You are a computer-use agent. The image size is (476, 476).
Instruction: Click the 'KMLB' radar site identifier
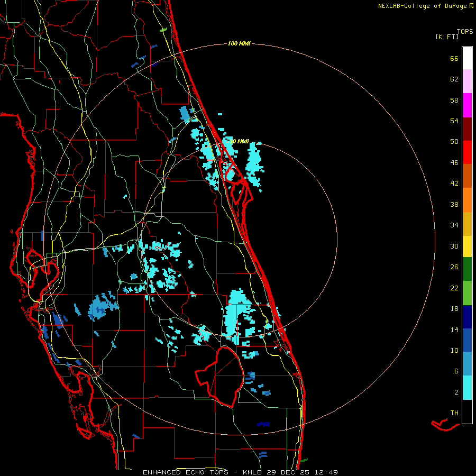[252, 472]
